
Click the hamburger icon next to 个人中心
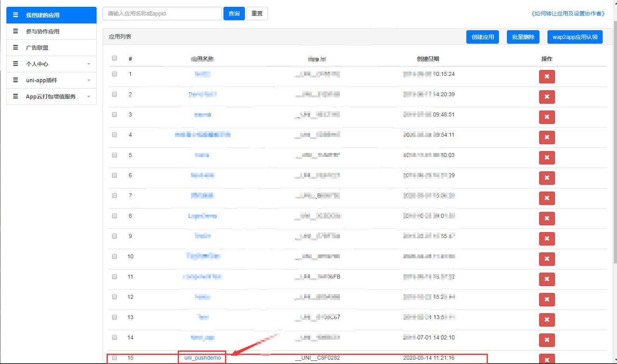point(16,64)
